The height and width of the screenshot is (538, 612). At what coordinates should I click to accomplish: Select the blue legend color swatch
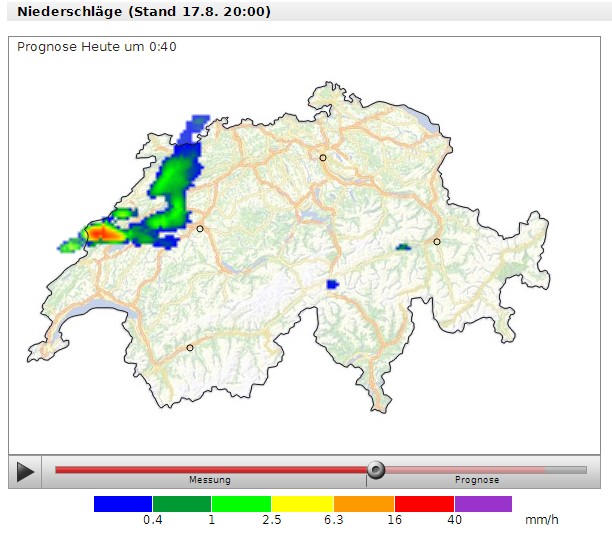click(x=123, y=504)
